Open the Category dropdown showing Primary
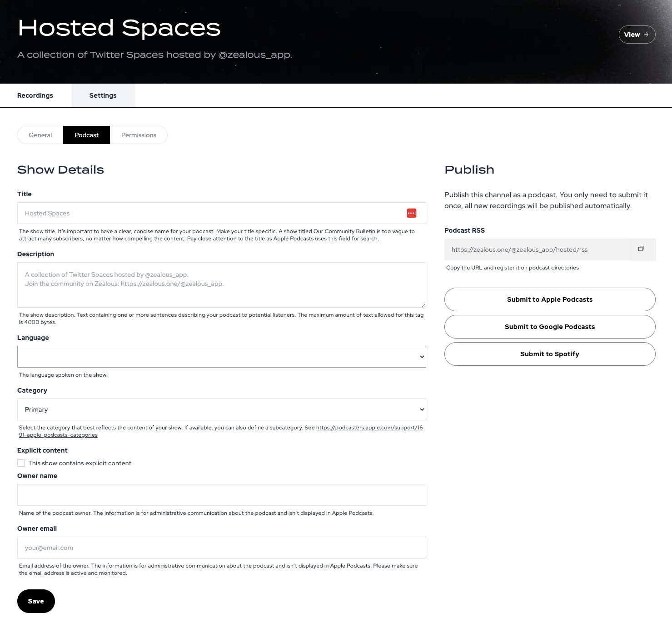 coord(221,409)
